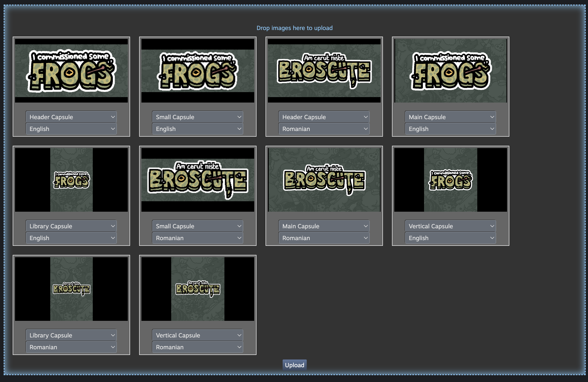588x382 pixels.
Task: Change language of the Romanian Header Capsule
Action: (324, 129)
